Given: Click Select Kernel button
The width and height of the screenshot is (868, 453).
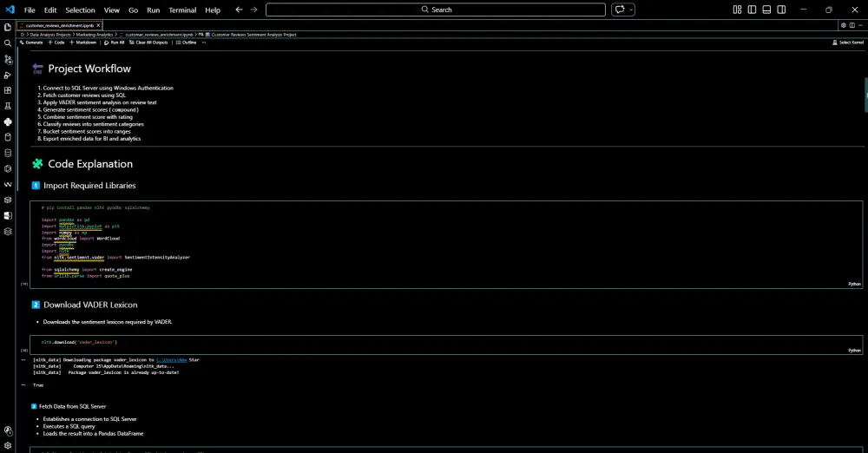Looking at the screenshot, I should (x=848, y=43).
